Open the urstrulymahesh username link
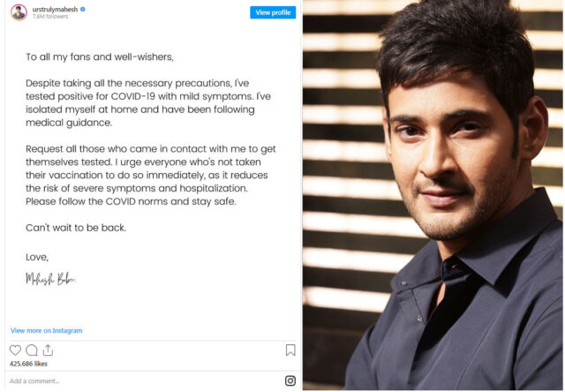The height and width of the screenshot is (392, 565). [55, 10]
